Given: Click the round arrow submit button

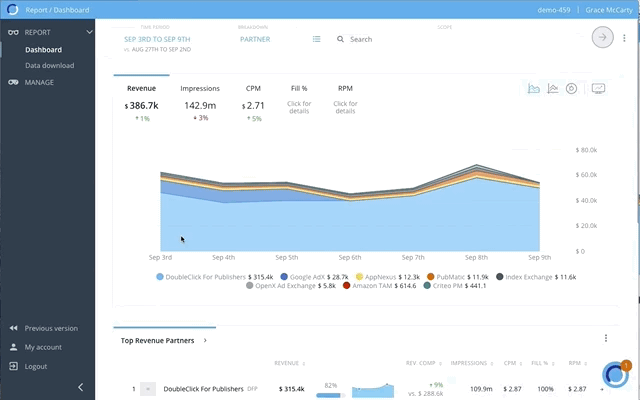Looking at the screenshot, I should [602, 37].
